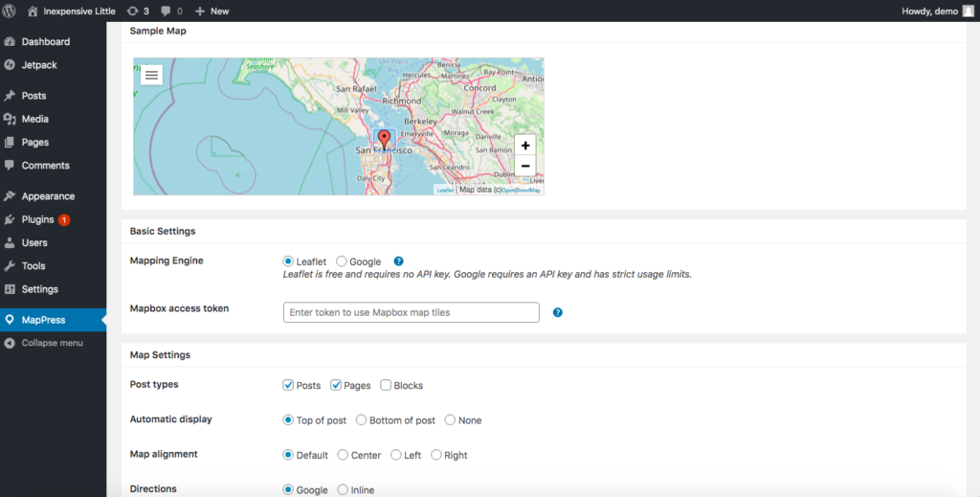The width and height of the screenshot is (980, 497).
Task: Open the hamburger menu on sample map
Action: click(x=151, y=75)
